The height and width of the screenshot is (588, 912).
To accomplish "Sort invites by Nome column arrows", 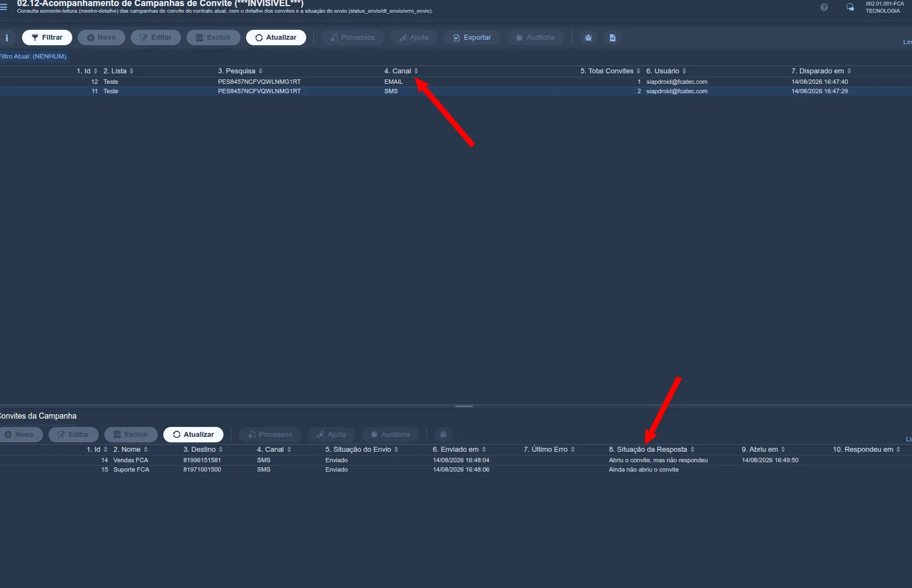I will (x=146, y=450).
